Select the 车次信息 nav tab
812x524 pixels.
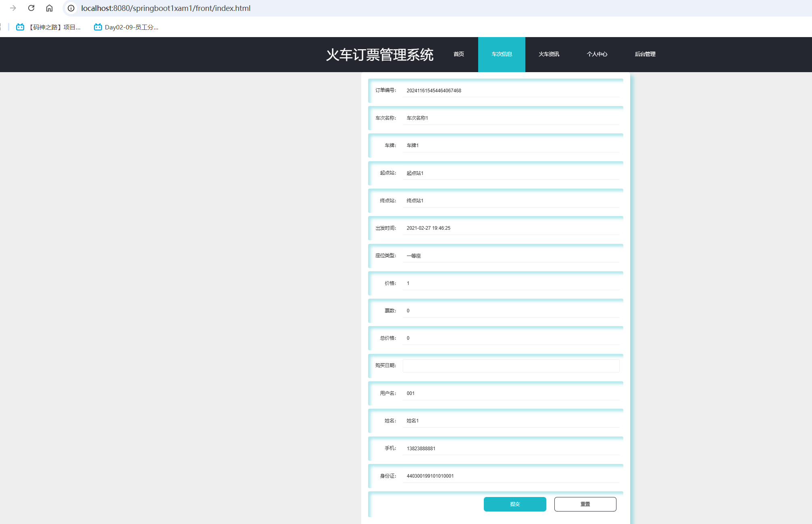(x=502, y=54)
